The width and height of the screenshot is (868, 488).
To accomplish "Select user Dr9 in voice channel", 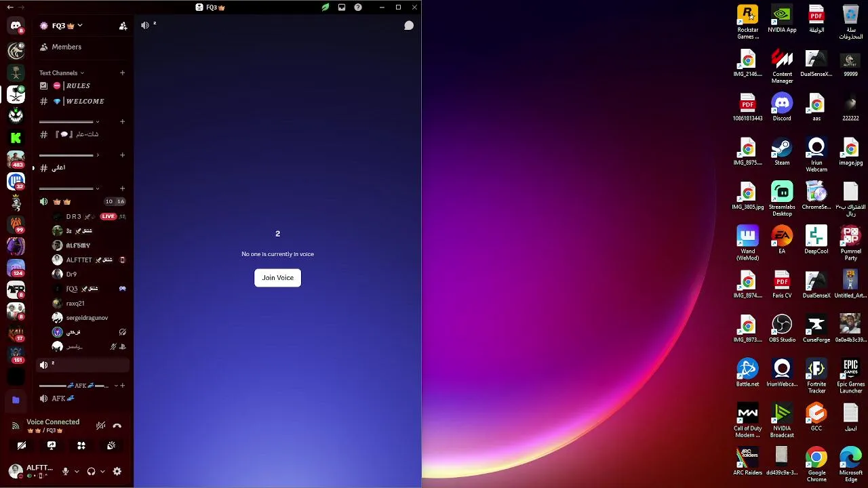I will click(x=90, y=274).
